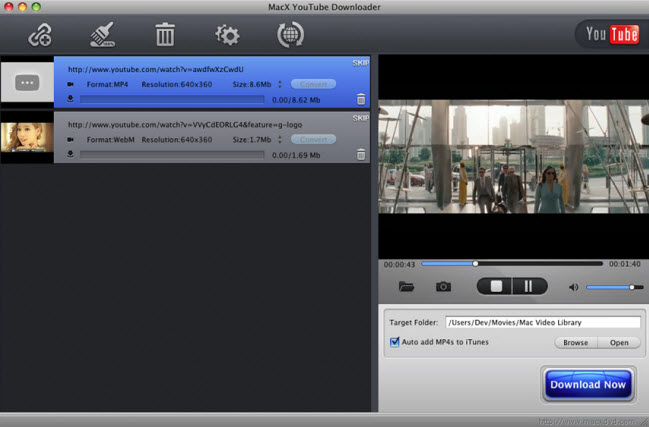Click the 0.00/8.62 Mb progress bar

coord(172,99)
